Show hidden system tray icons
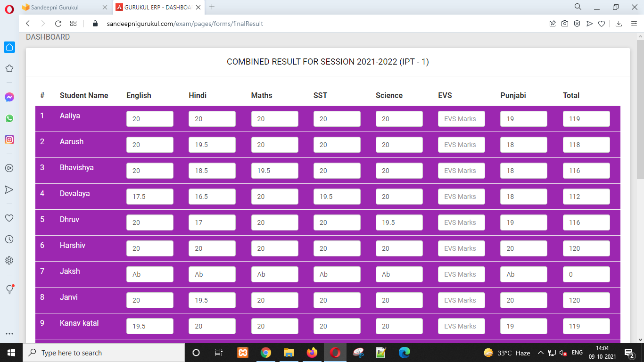Viewport: 644px width, 362px height. pyautogui.click(x=541, y=353)
